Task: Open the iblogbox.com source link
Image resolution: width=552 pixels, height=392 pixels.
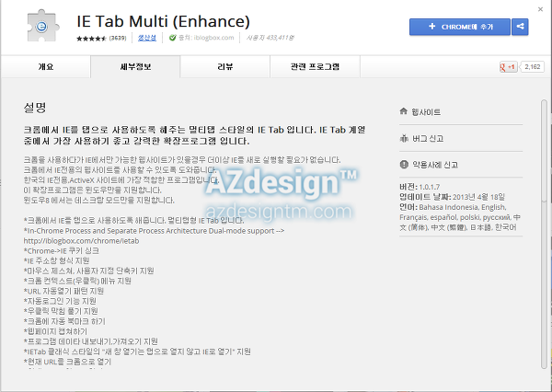Action: [x=213, y=38]
